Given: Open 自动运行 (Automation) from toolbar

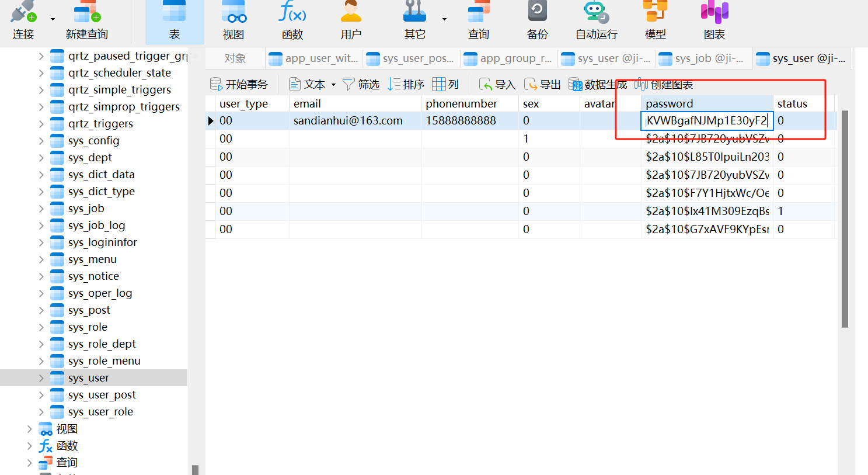Looking at the screenshot, I should point(596,21).
